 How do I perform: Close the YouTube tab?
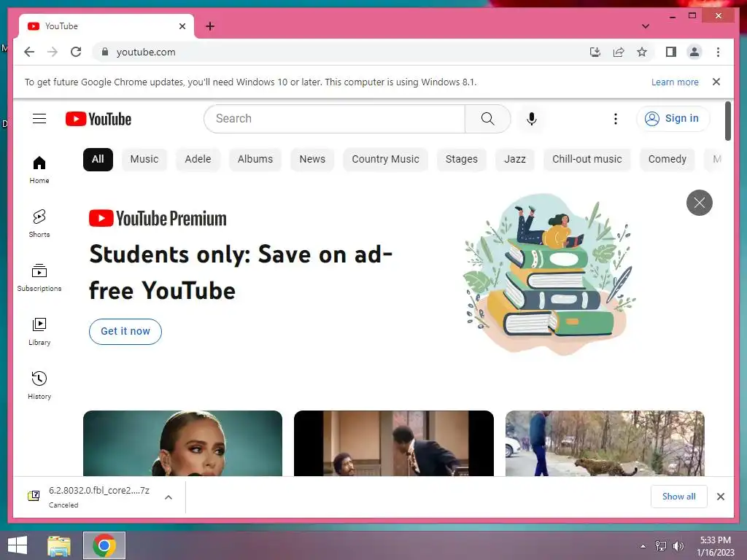(182, 26)
